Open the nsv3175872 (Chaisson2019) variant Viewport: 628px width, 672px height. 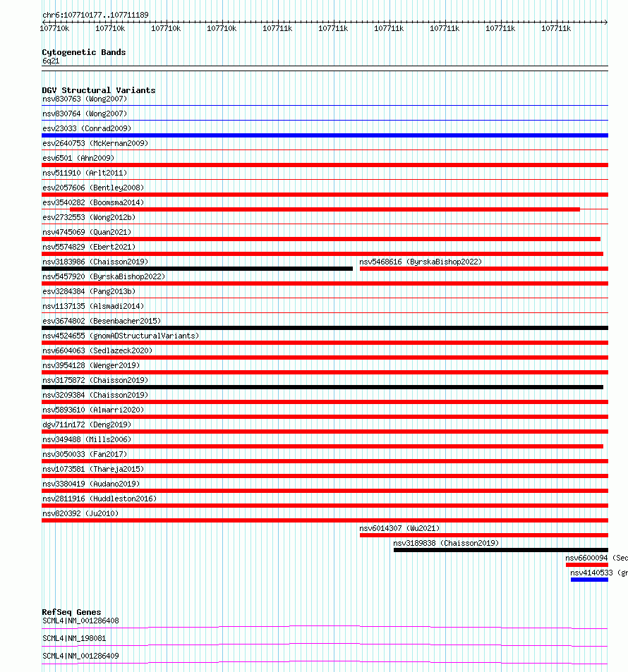coord(95,381)
